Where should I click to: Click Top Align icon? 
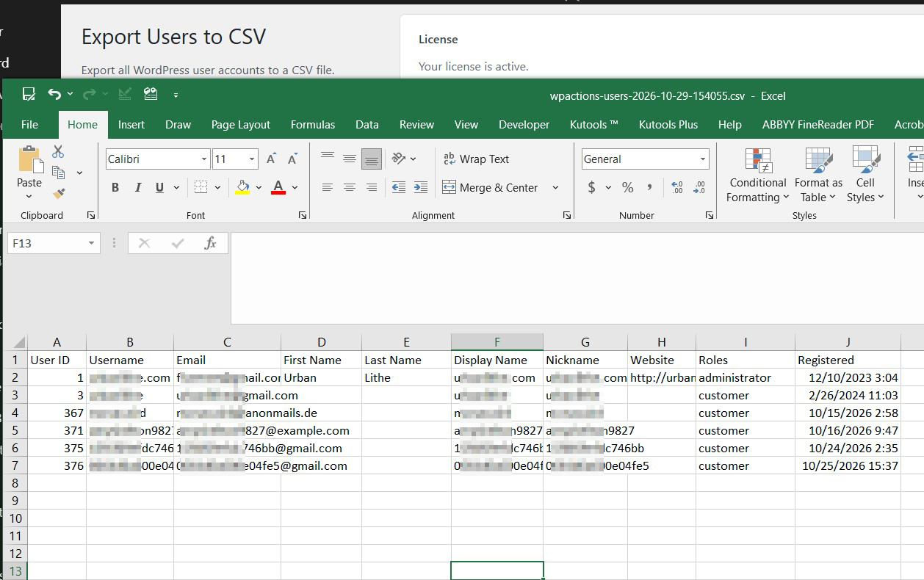[328, 158]
